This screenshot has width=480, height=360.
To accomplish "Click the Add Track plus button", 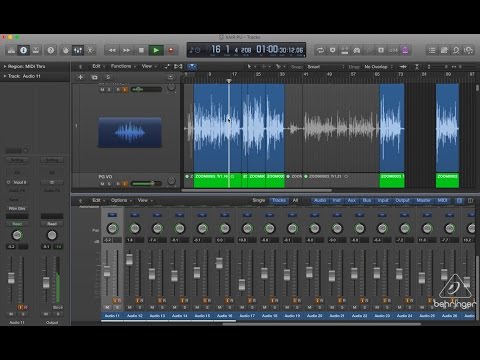I will pyautogui.click(x=80, y=77).
